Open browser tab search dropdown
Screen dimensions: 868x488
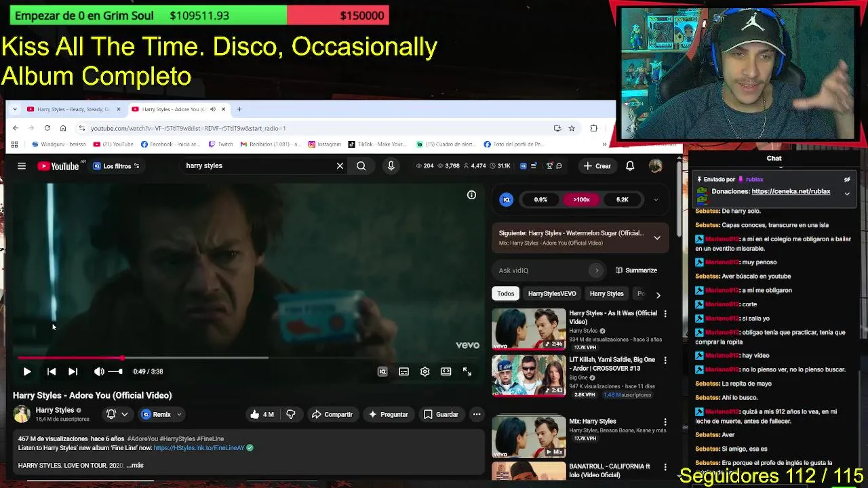point(14,109)
